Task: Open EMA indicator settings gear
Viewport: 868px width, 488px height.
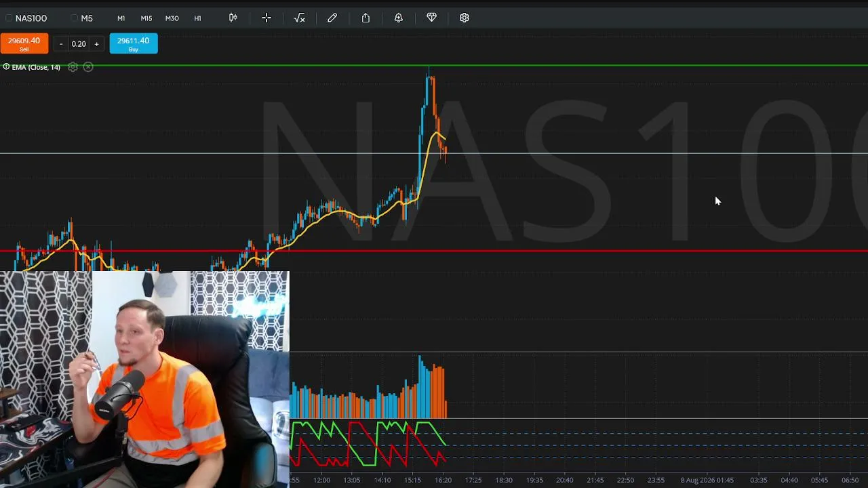Action: pos(73,67)
